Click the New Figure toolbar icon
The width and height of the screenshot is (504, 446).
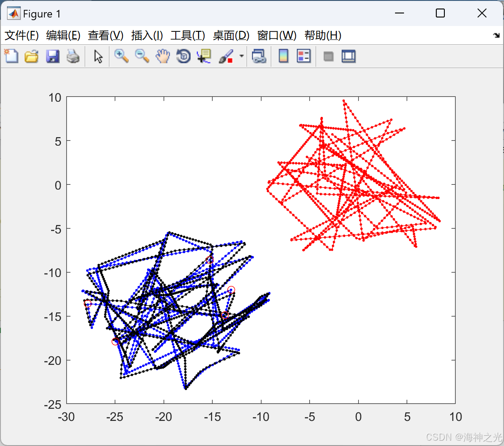12,56
